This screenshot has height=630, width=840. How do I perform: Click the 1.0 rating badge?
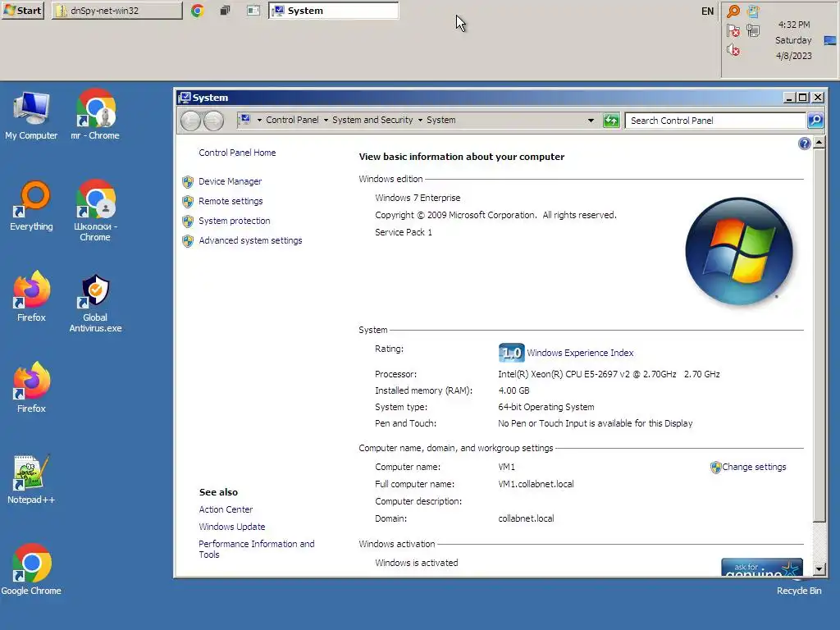pyautogui.click(x=511, y=353)
